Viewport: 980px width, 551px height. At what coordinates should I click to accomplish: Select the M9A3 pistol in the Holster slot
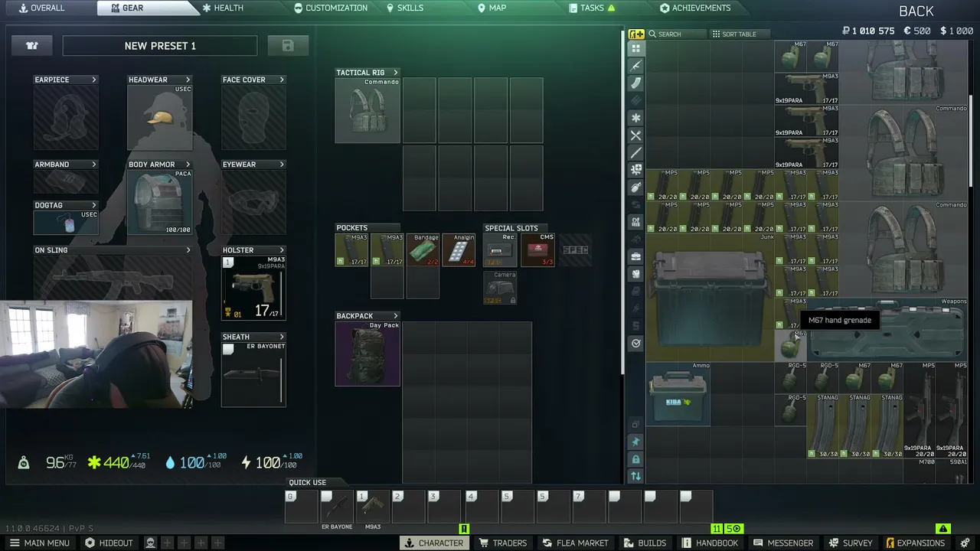(x=253, y=288)
